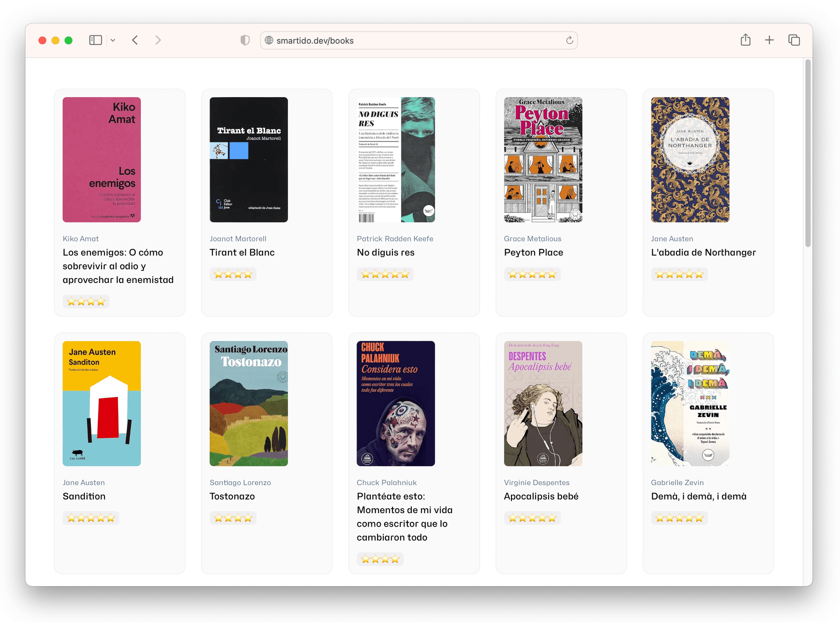Open Tirant el Blanc book cover
Image resolution: width=840 pixels, height=622 pixels.
[248, 160]
